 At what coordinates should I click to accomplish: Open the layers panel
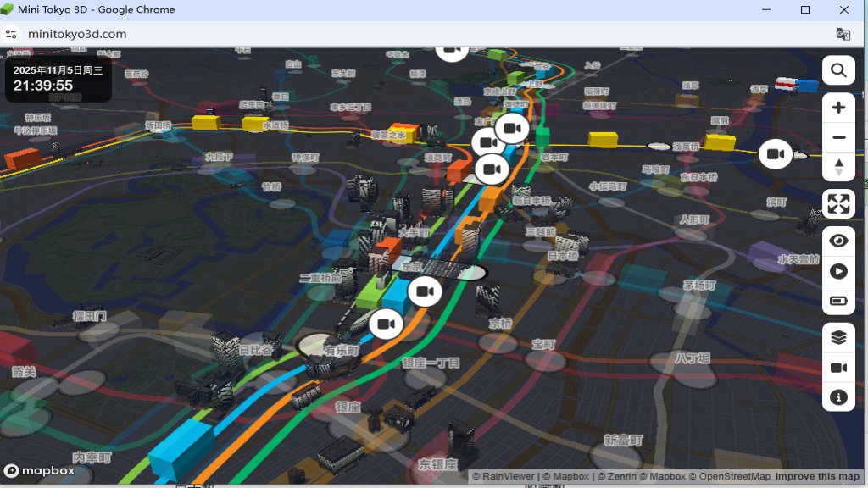(838, 337)
